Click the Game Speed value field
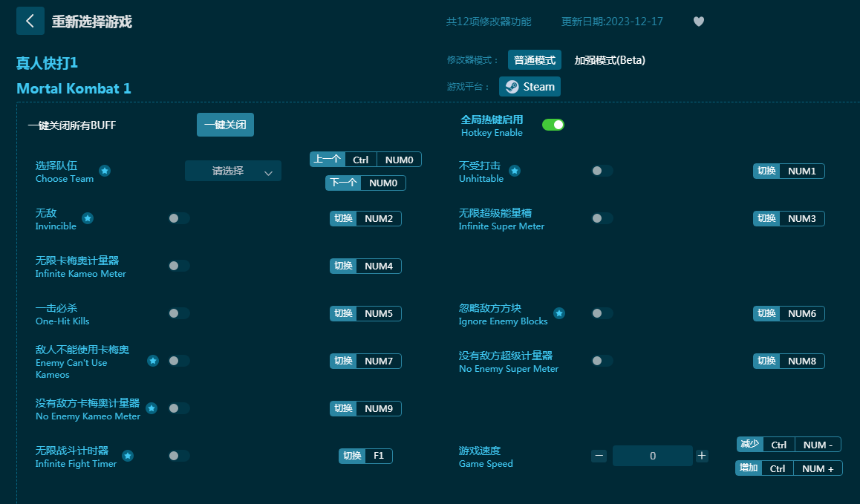Screen dimensions: 860x504 coord(652,456)
